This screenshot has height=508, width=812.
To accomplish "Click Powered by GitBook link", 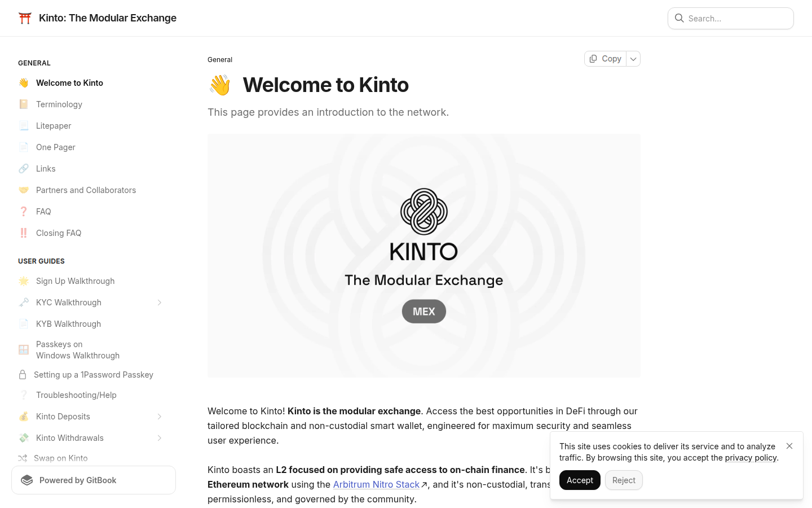I will 94,480.
